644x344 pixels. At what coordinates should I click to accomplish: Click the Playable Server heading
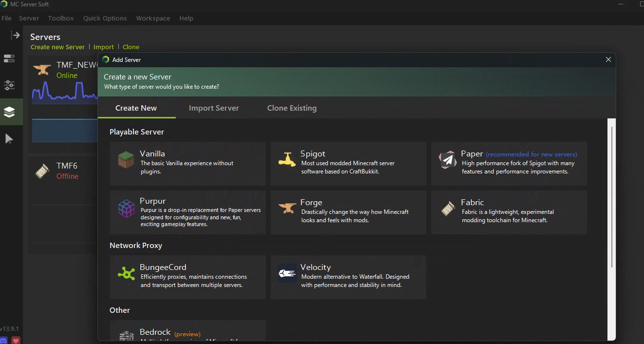pyautogui.click(x=137, y=132)
